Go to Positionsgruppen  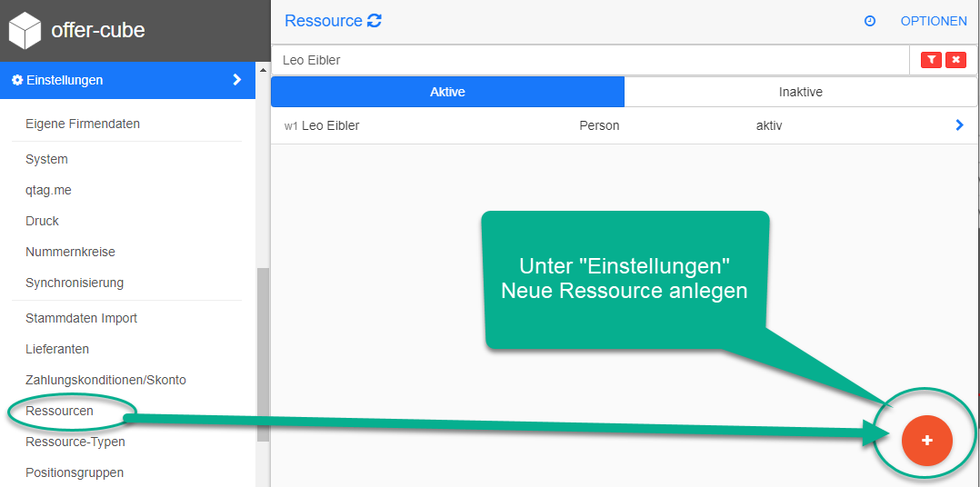tap(75, 472)
